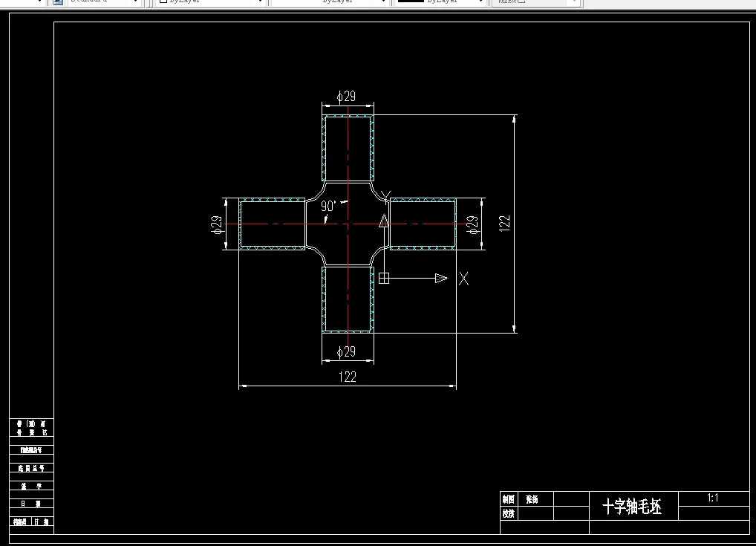Select the φ29 dimension left of the cross
Image resolution: width=756 pixels, height=546 pixels.
click(x=217, y=225)
